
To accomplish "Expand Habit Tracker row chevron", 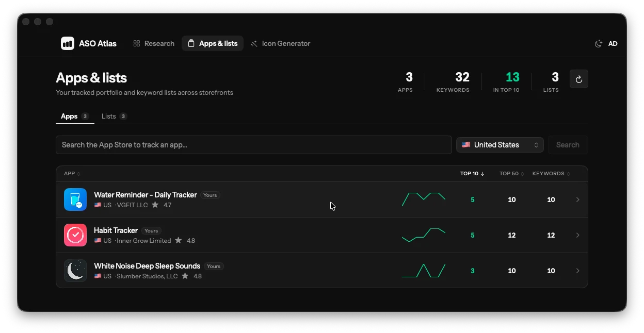I will click(577, 235).
